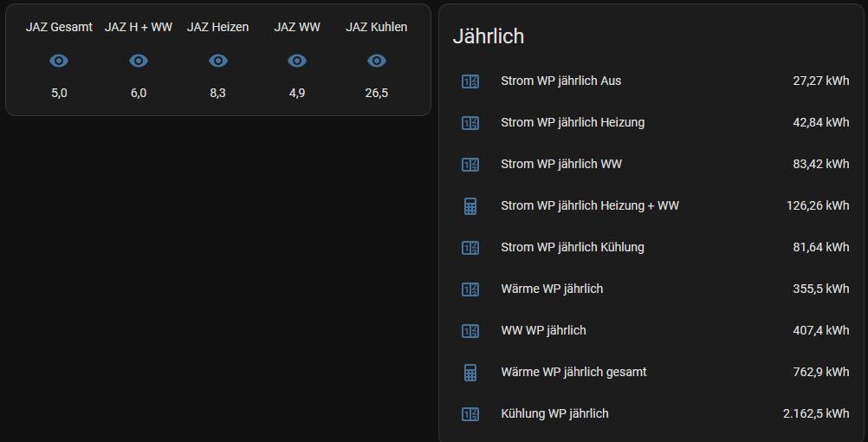
Task: Click the Jährlich card heading
Action: 489,36
